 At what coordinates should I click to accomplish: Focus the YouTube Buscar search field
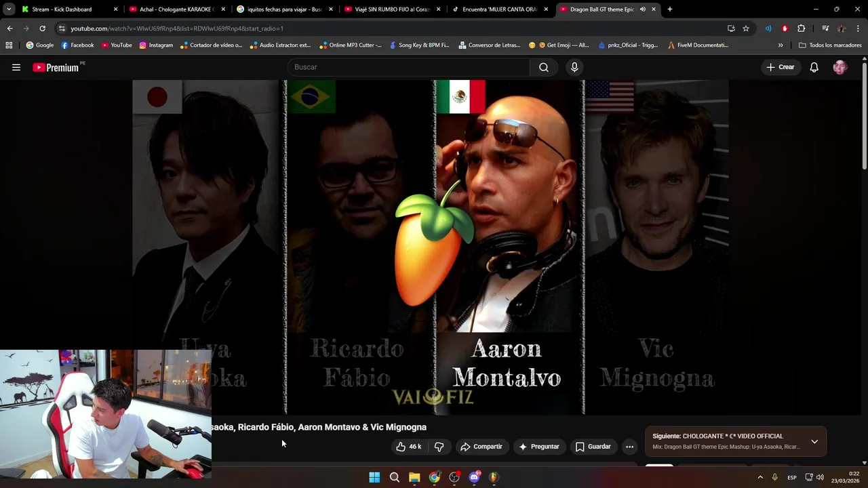tap(408, 67)
